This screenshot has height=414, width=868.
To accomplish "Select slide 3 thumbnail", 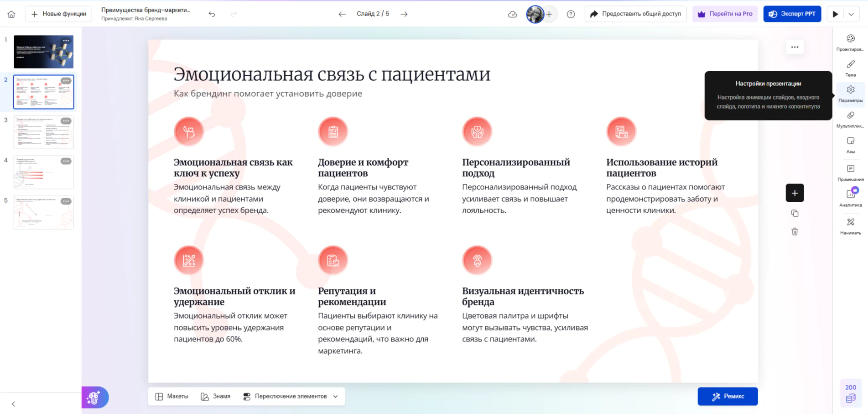I will tap(44, 132).
